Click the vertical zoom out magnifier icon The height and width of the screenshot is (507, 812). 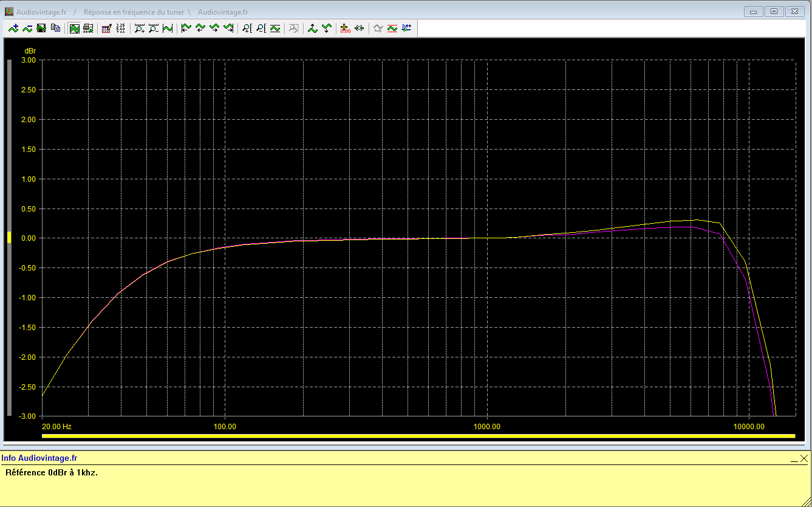click(261, 28)
